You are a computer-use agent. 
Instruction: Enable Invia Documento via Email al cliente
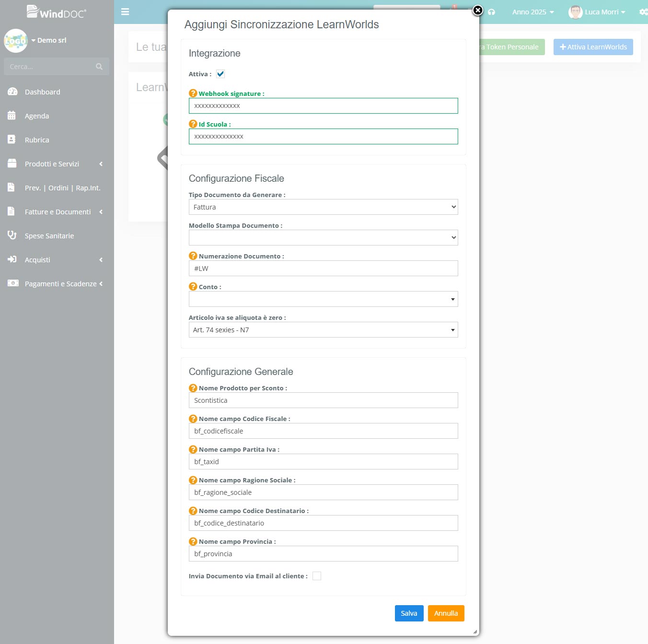[x=316, y=575]
